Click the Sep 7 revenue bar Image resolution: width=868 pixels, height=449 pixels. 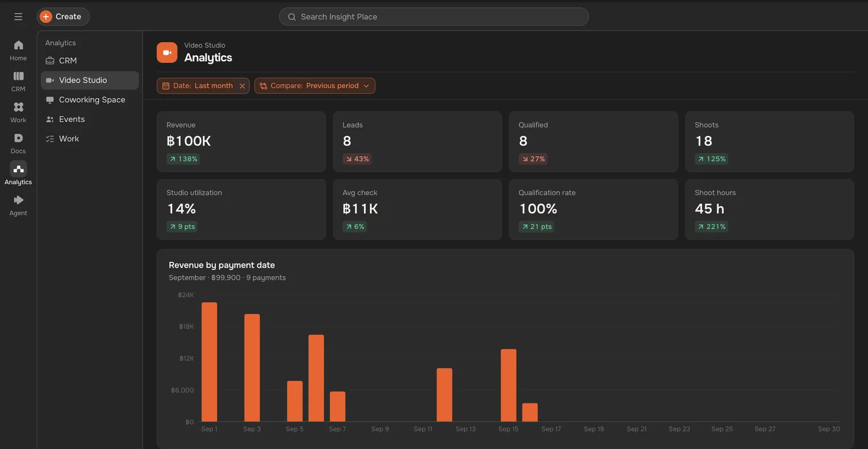click(x=338, y=407)
